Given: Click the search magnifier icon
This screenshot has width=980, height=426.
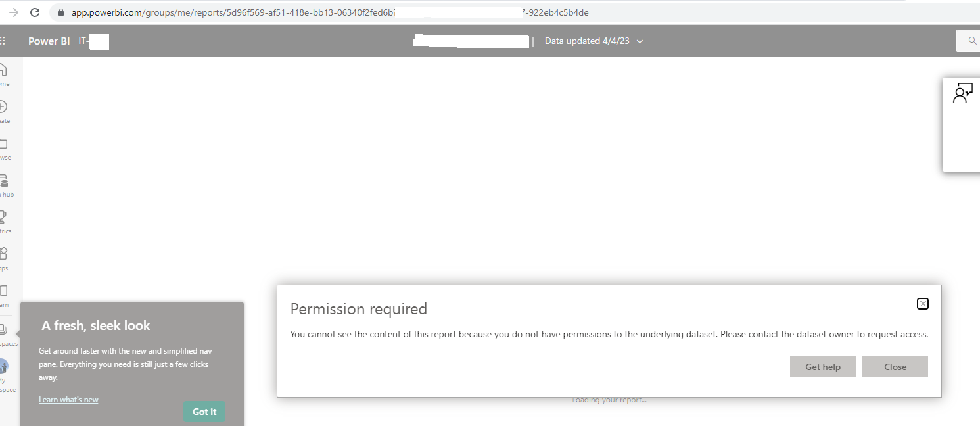Looking at the screenshot, I should pyautogui.click(x=972, y=41).
